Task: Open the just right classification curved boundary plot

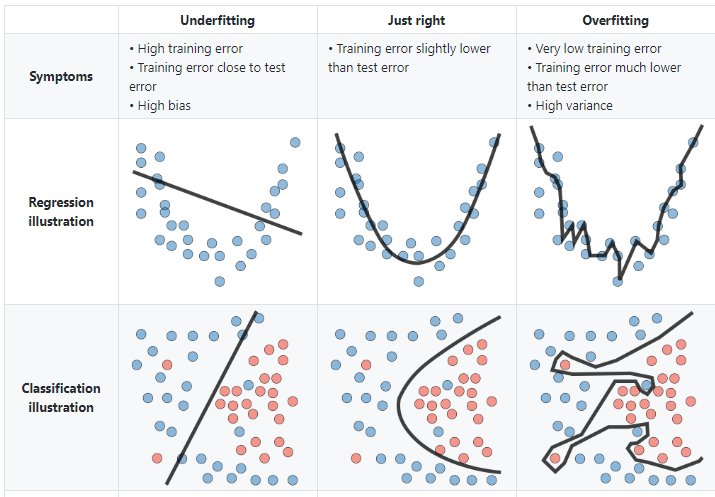Action: point(416,398)
